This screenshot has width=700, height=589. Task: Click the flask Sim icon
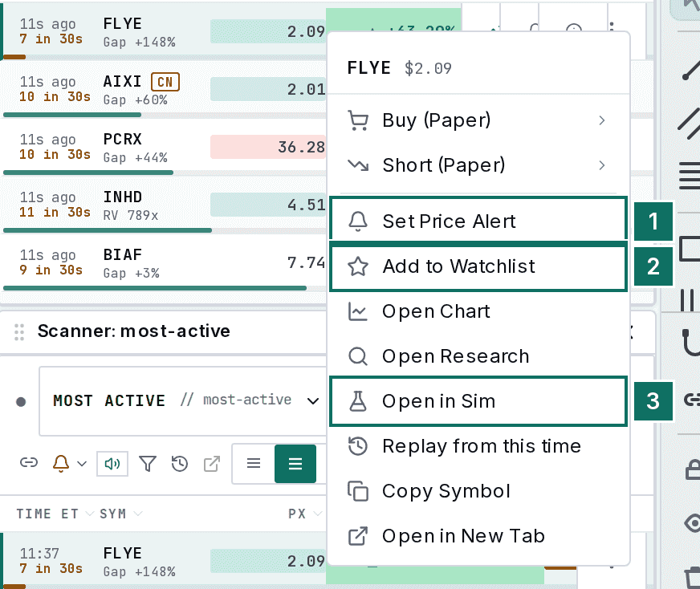coord(358,401)
